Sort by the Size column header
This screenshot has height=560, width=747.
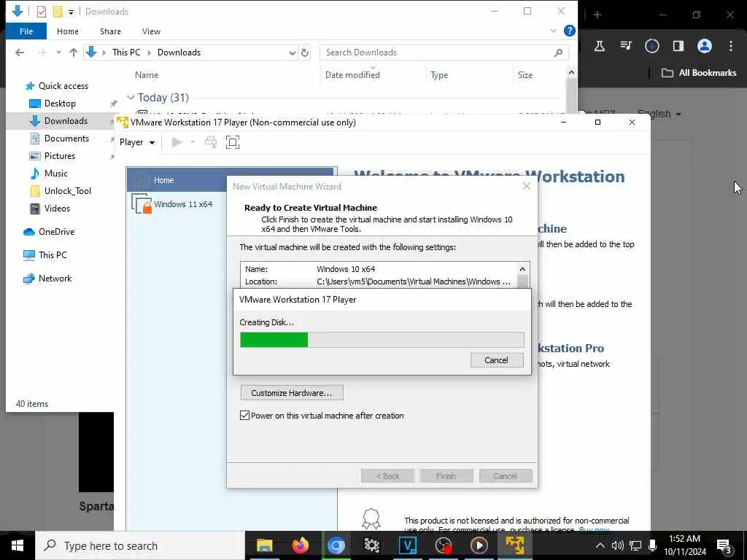coord(525,75)
